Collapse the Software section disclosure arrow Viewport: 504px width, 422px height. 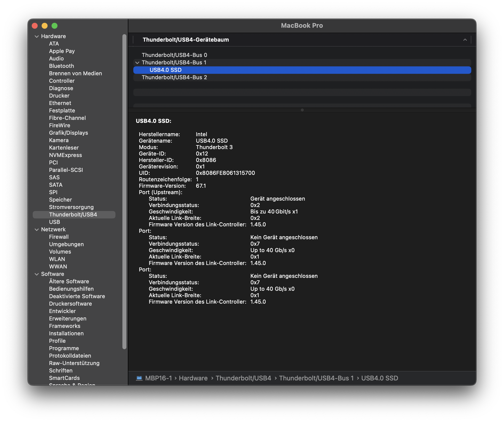click(x=37, y=274)
